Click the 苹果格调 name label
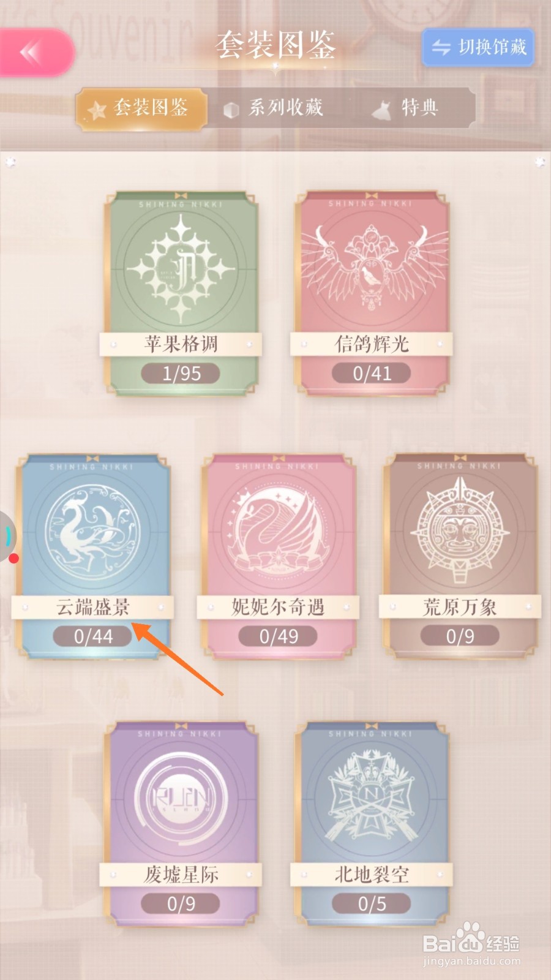 click(181, 344)
